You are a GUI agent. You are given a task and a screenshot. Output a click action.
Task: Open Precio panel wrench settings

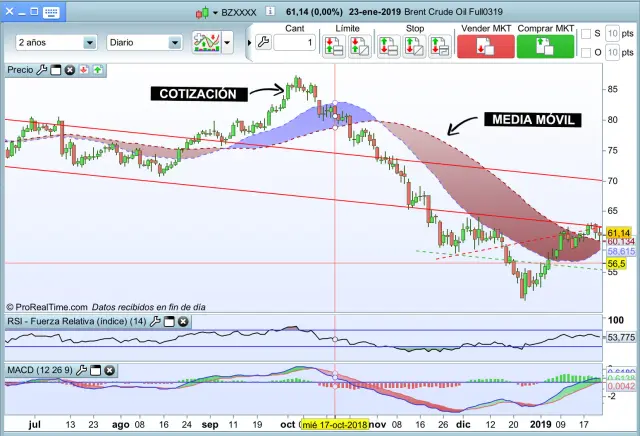[x=42, y=71]
